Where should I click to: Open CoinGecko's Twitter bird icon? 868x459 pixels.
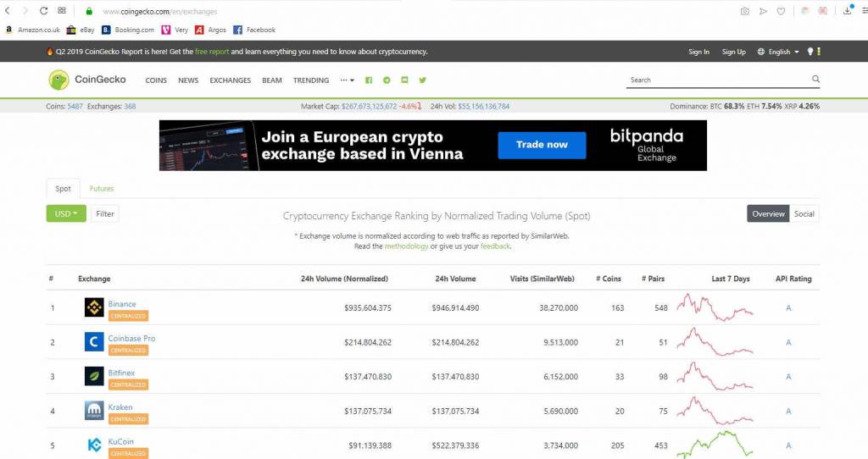point(422,80)
